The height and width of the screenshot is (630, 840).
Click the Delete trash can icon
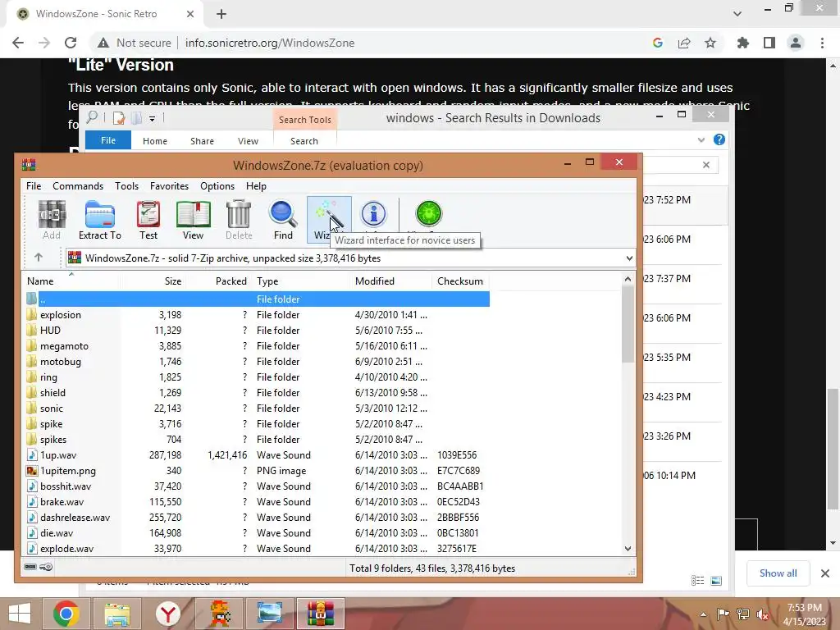tap(239, 219)
